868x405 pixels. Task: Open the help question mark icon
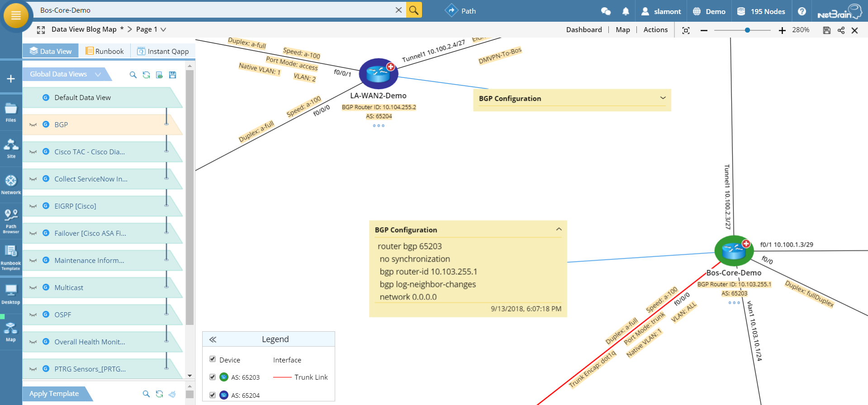(802, 11)
